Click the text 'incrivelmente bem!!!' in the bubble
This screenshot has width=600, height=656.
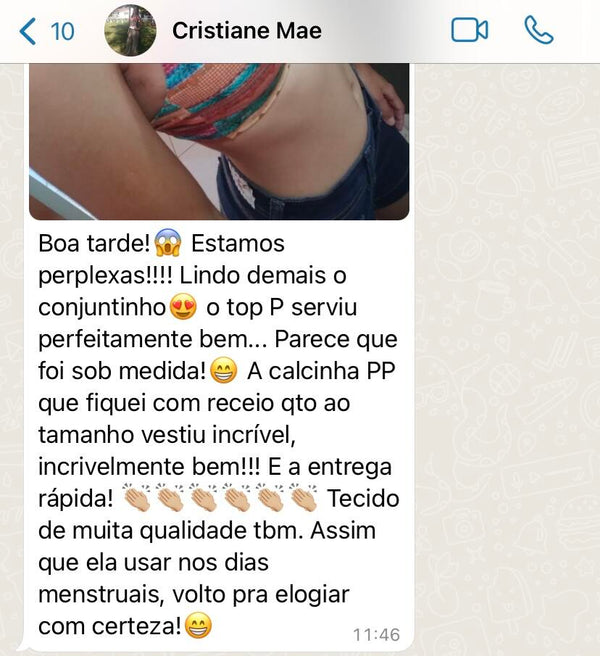pos(149,466)
